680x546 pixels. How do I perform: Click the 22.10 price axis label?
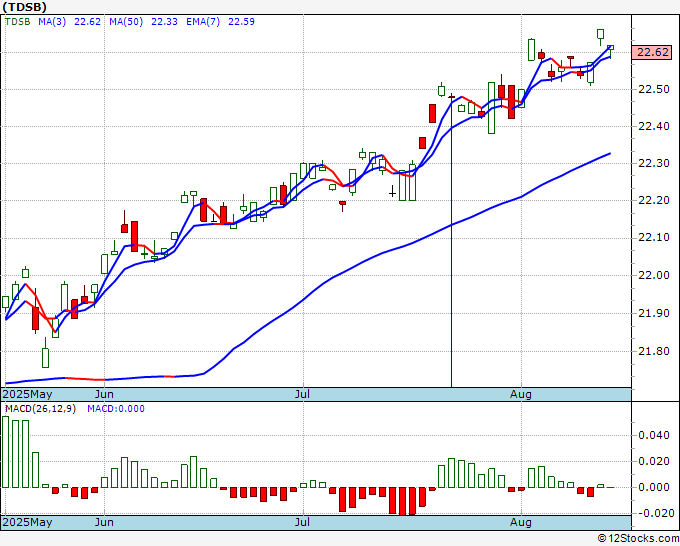click(x=654, y=238)
